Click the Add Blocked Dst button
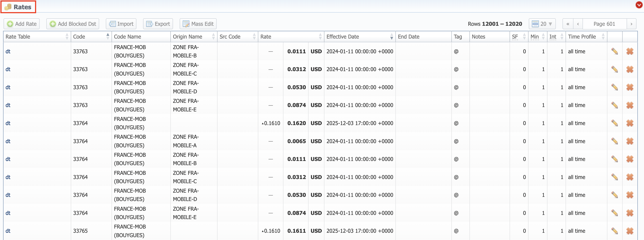This screenshot has width=644, height=240. (73, 24)
